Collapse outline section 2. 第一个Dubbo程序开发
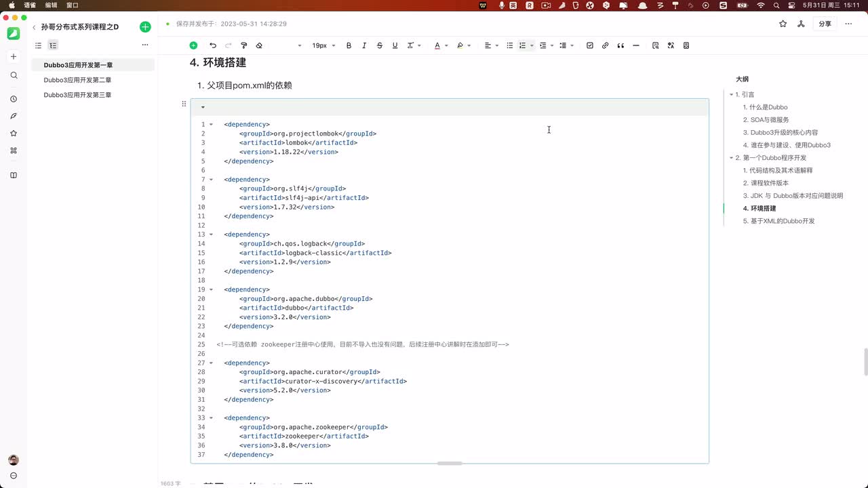Image resolution: width=868 pixels, height=488 pixels. pos(731,158)
